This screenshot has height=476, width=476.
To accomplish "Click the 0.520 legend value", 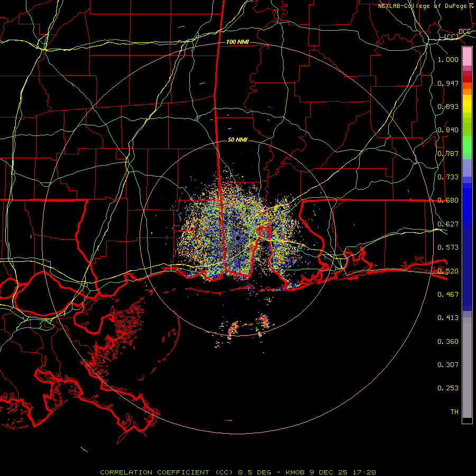I will click(448, 271).
